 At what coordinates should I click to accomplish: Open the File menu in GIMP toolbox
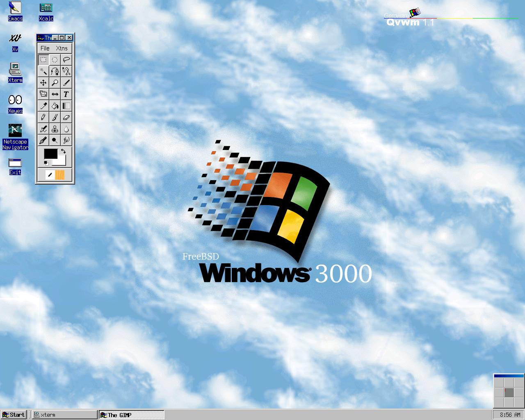45,48
